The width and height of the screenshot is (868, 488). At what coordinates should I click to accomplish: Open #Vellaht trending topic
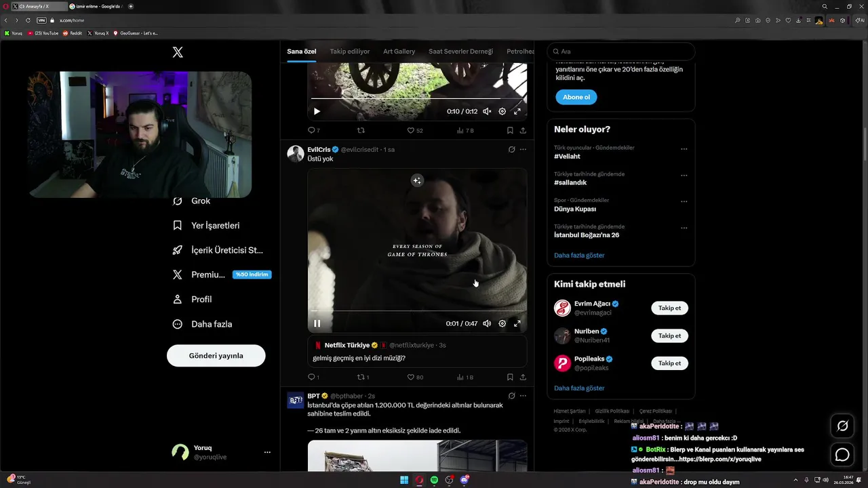point(567,156)
